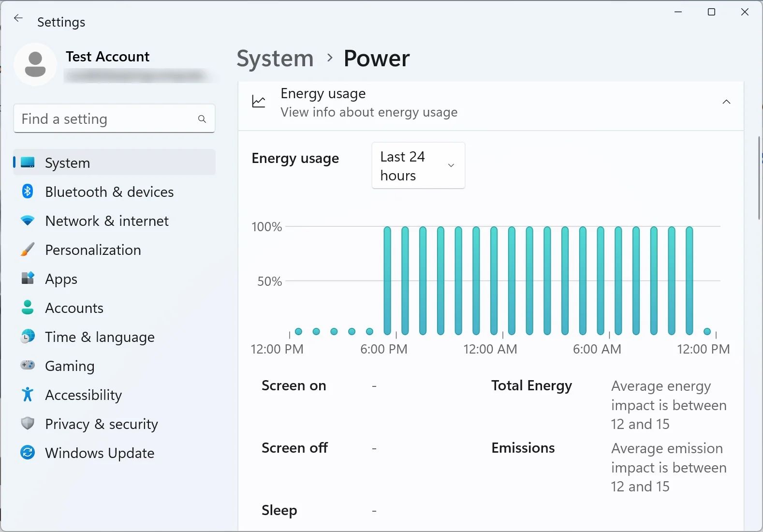Click the Test Account profile avatar
The height and width of the screenshot is (532, 763).
point(35,64)
